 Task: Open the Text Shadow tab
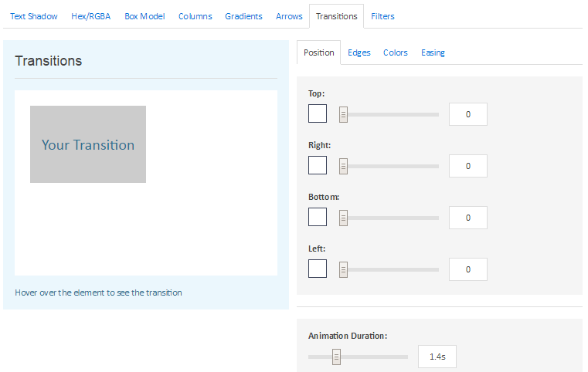pyautogui.click(x=34, y=16)
